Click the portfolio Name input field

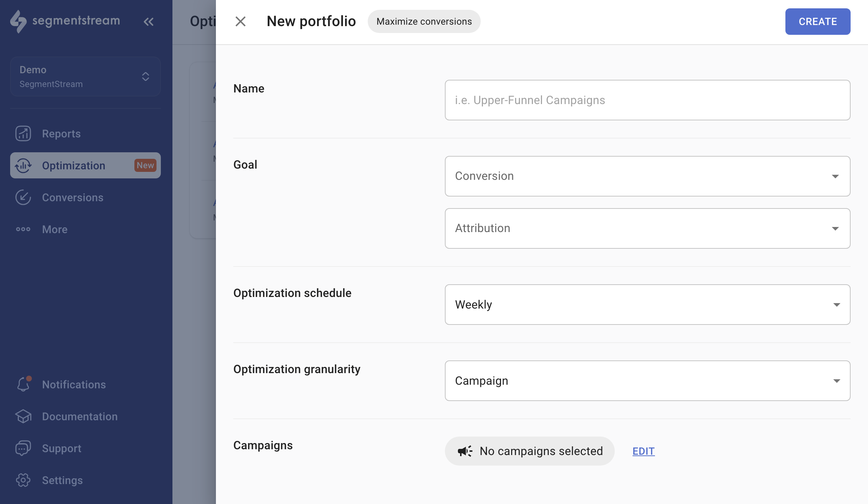tap(647, 100)
